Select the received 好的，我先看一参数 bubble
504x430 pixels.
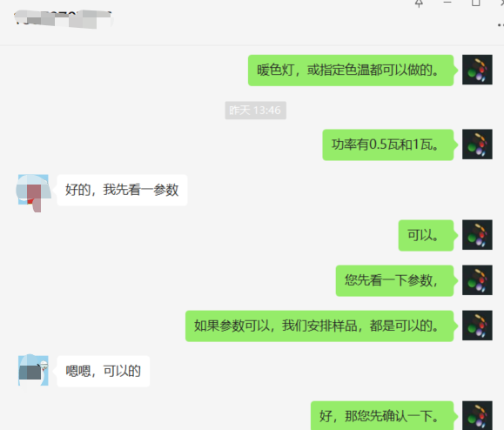click(x=122, y=190)
